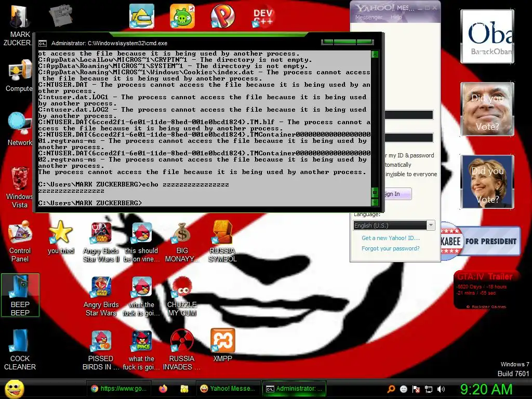The image size is (532, 399).
Task: Click the cmd window scrollbar up arrow
Action: pos(375,54)
